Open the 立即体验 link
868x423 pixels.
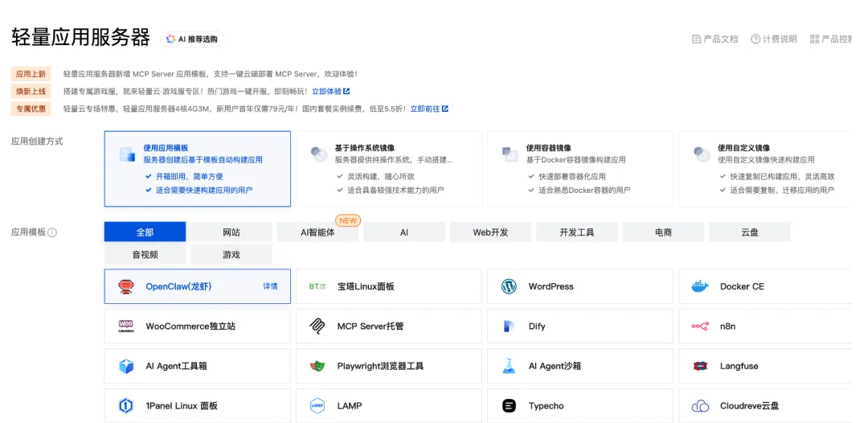tap(330, 92)
